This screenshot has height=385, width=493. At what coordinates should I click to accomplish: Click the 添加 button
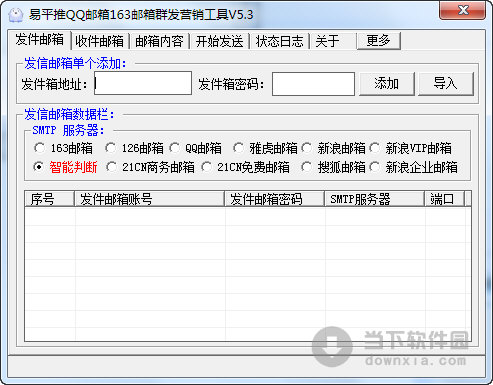pos(387,83)
